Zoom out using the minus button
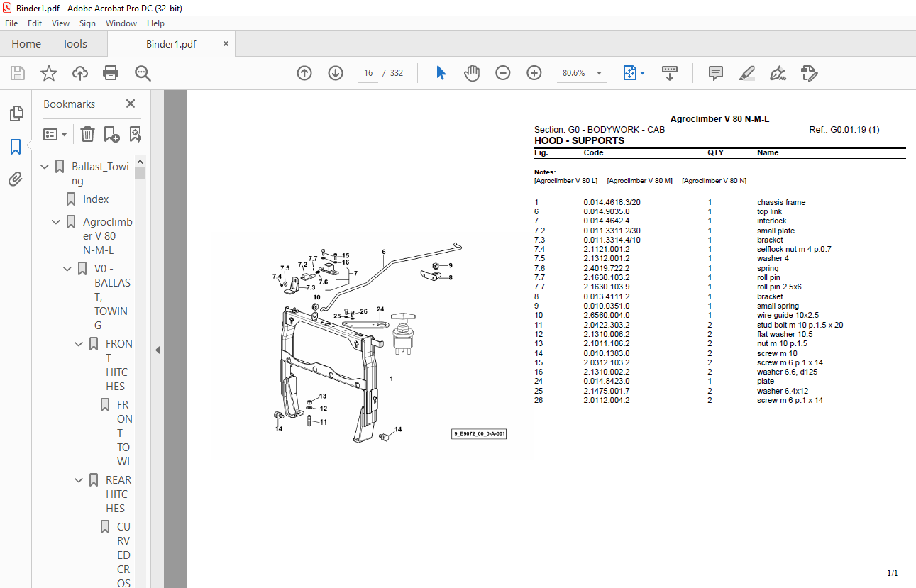The image size is (916, 588). point(503,73)
